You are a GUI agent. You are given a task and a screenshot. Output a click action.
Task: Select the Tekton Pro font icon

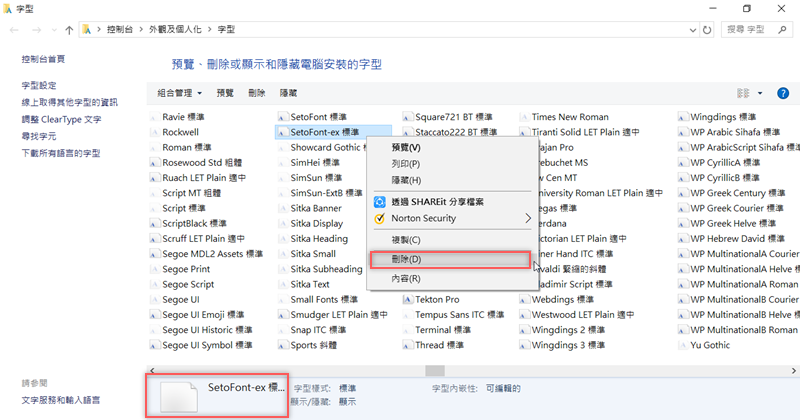point(407,300)
